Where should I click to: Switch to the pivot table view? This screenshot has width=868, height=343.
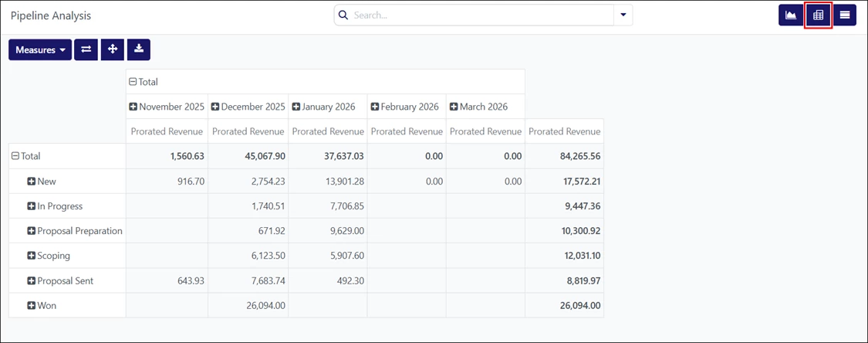(818, 15)
